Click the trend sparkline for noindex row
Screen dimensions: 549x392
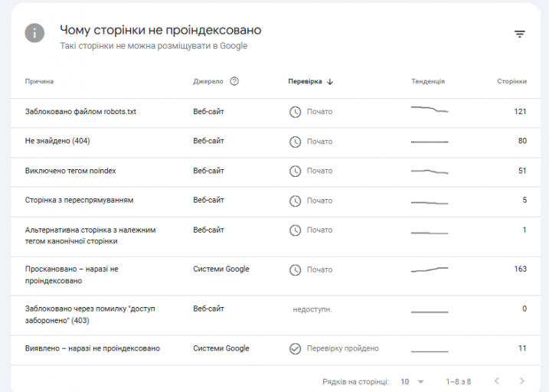[x=430, y=171]
